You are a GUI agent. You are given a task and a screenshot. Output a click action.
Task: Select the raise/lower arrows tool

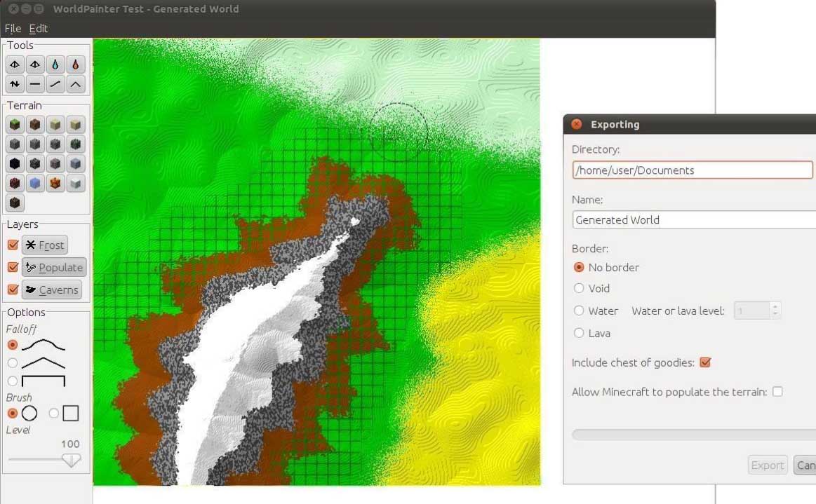click(15, 83)
